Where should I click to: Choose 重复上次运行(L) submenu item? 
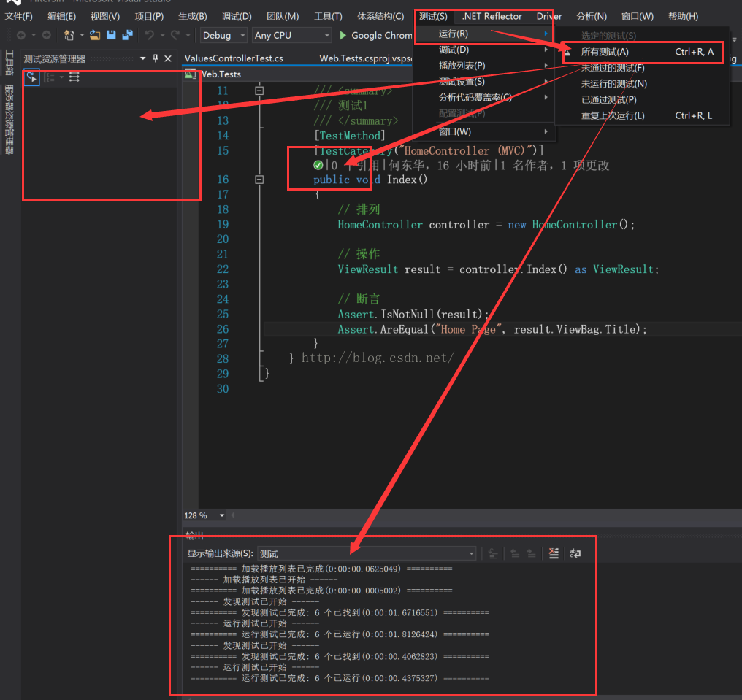[x=643, y=115]
